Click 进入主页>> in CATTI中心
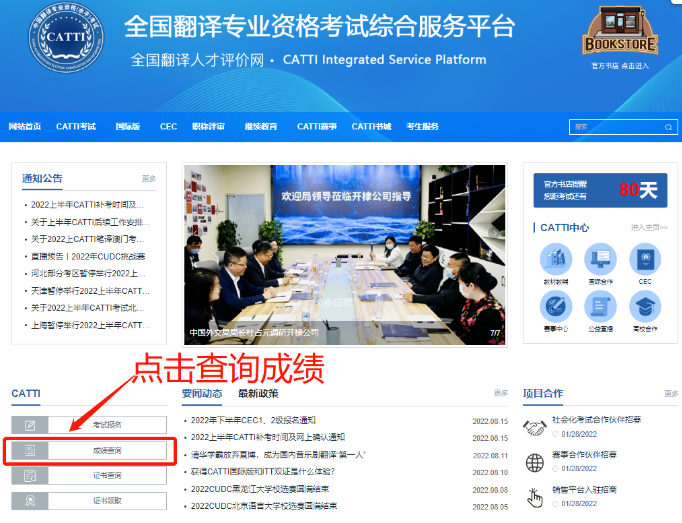 (649, 228)
